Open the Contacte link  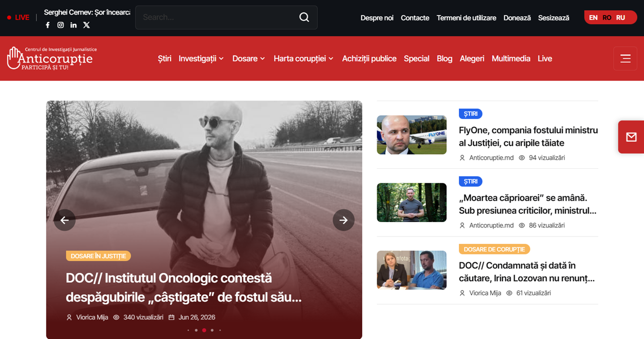pyautogui.click(x=415, y=18)
